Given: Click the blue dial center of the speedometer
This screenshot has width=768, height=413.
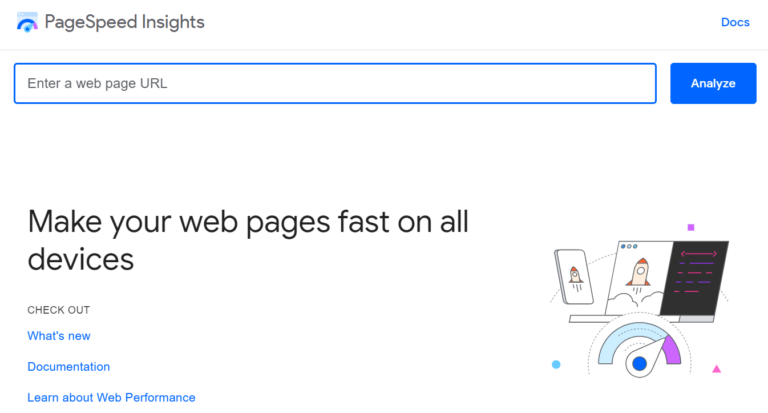Looking at the screenshot, I should (x=639, y=363).
